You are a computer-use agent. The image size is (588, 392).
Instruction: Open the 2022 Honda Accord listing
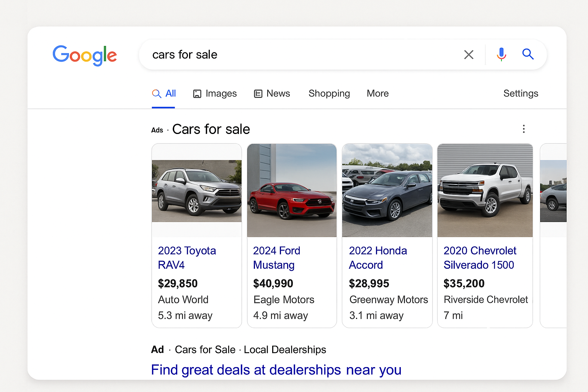[x=378, y=257]
